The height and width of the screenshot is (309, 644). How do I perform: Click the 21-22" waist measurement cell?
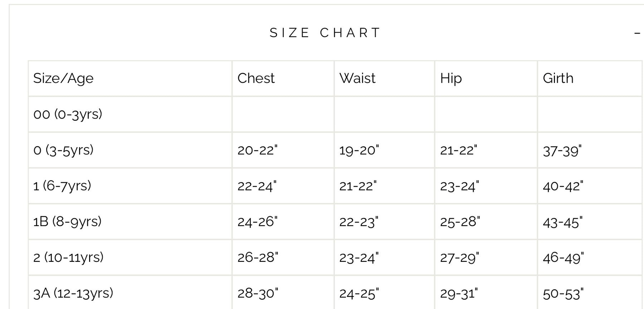(x=358, y=186)
